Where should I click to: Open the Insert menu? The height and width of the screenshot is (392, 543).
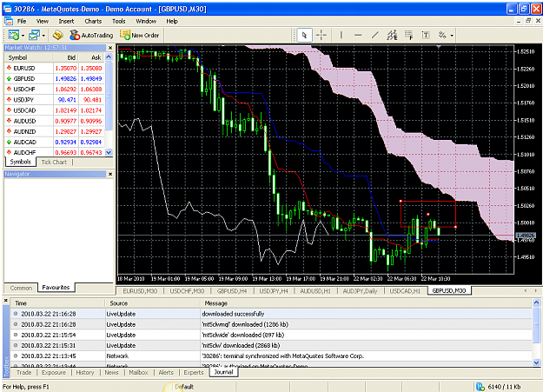click(66, 21)
